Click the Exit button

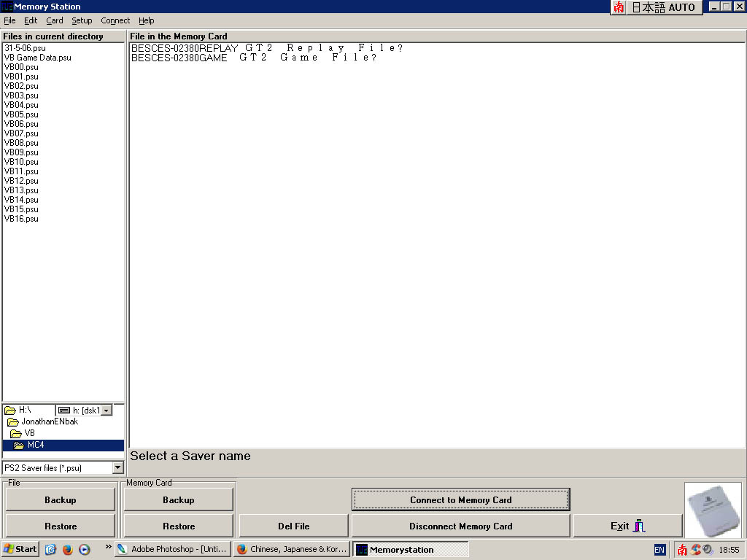click(628, 526)
